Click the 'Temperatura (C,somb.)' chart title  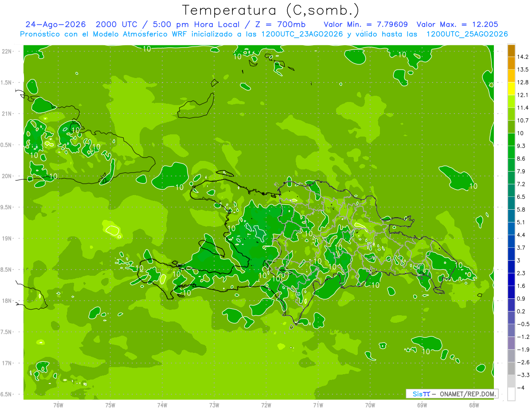tap(271, 10)
